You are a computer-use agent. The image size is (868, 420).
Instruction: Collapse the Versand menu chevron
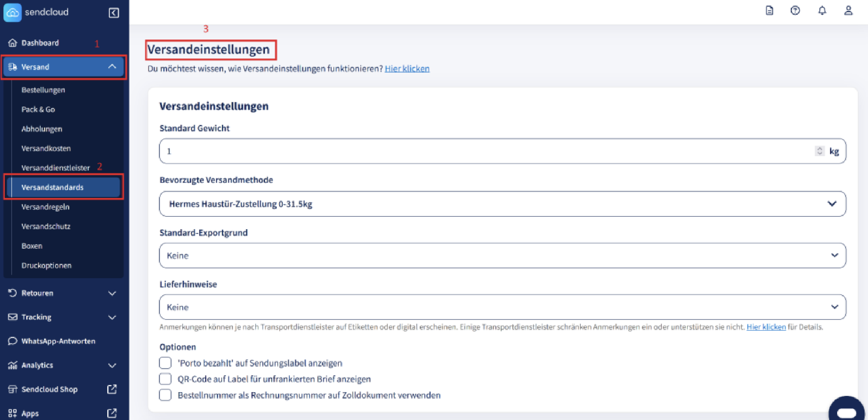tap(112, 67)
